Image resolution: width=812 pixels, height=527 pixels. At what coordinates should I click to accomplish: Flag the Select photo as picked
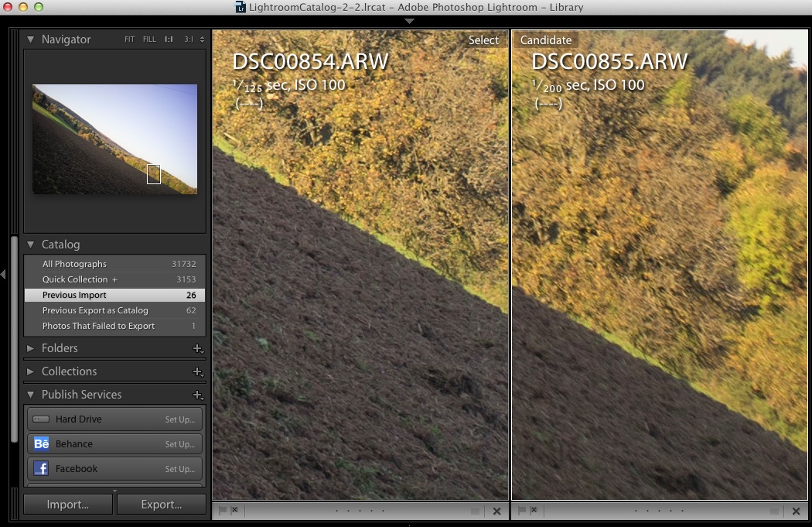point(223,511)
